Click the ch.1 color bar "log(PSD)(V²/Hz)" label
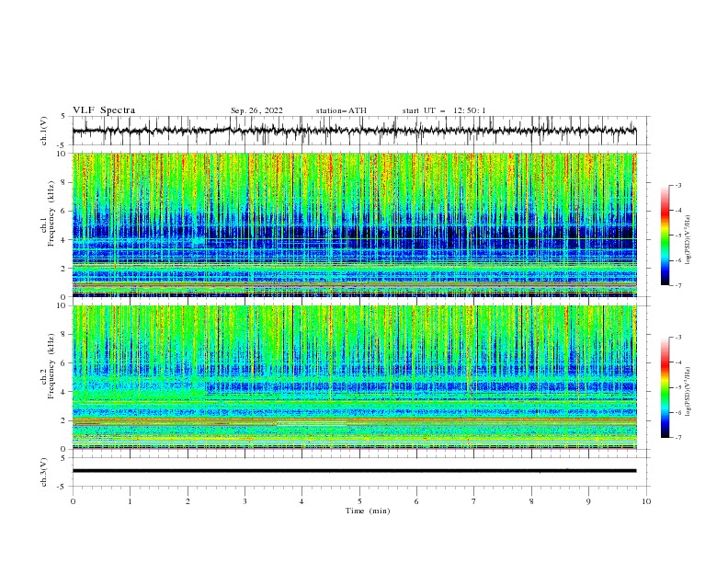 click(x=688, y=240)
